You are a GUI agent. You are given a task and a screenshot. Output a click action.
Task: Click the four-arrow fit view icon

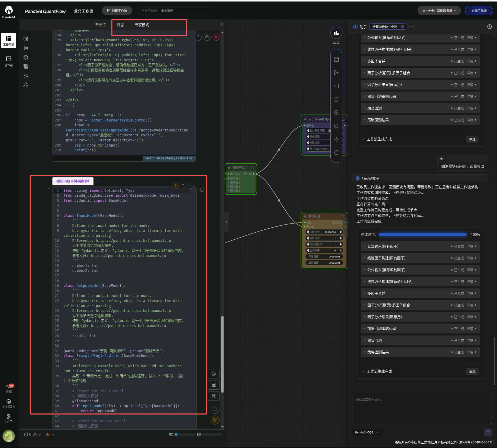coord(336,139)
